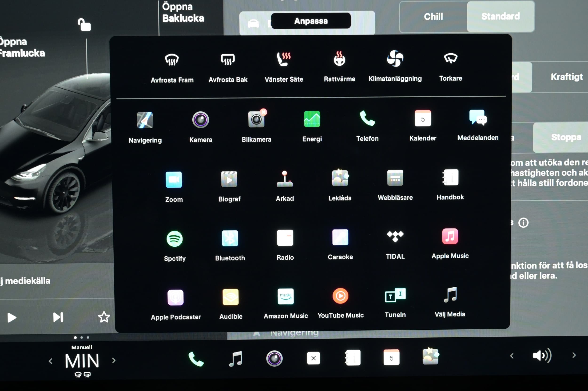Select the Stoppa mode option
The image size is (588, 391).
566,137
